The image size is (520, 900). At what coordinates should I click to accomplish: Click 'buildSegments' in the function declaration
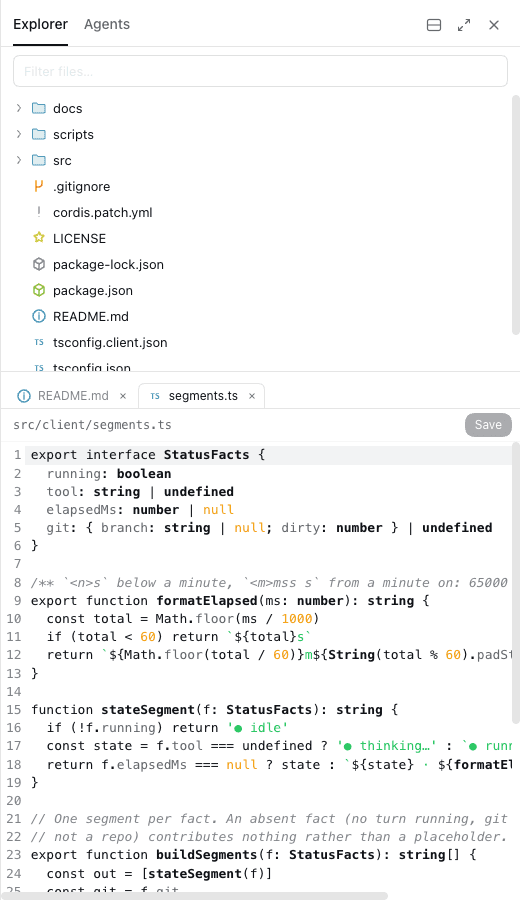[x=207, y=855]
